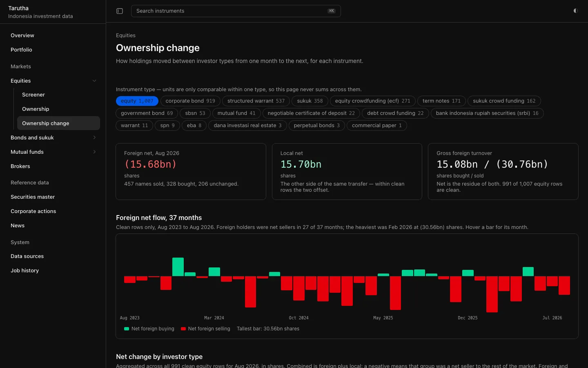Click the Net foreign selling legend swatch
This screenshot has height=368, width=588.
point(183,329)
